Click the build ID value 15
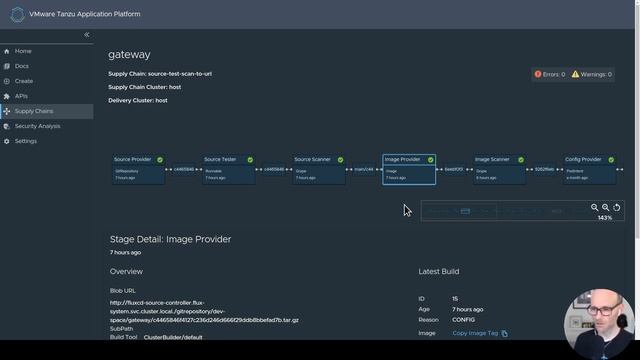The width and height of the screenshot is (640, 360). click(455, 299)
